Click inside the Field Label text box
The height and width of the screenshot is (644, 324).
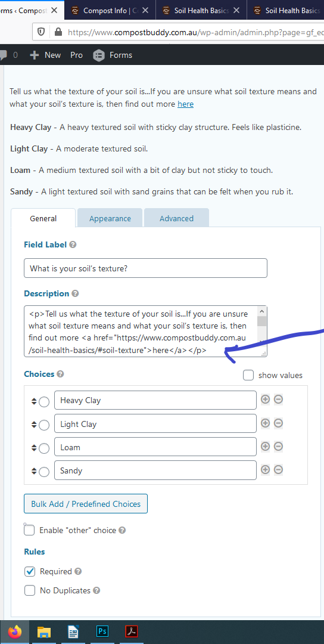pyautogui.click(x=145, y=268)
